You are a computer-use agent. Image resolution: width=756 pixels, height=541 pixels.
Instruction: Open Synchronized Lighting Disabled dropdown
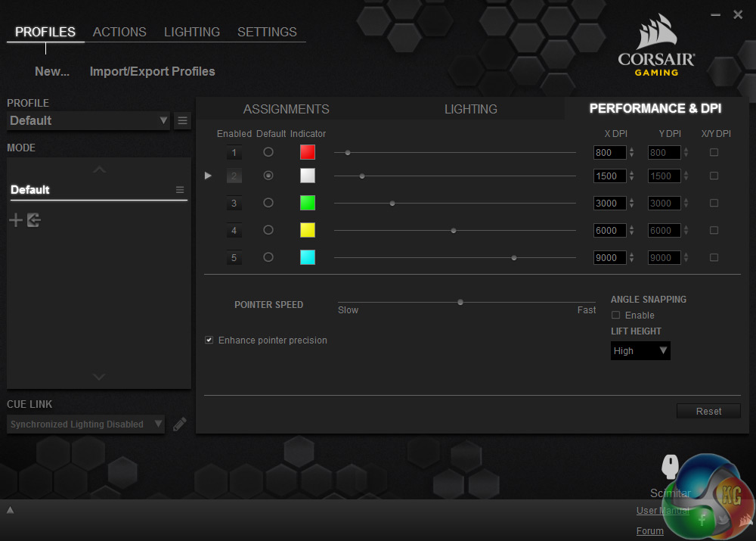tap(85, 424)
